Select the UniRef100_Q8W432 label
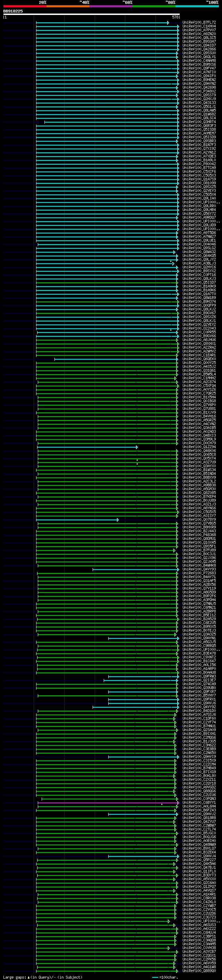 [x=199, y=252]
